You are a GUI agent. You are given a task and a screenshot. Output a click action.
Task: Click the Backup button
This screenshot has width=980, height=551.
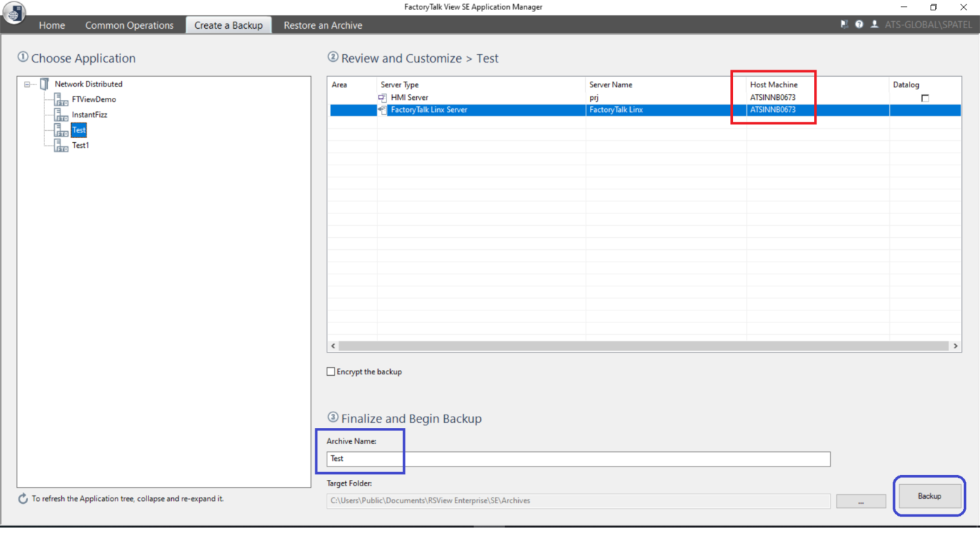(x=929, y=495)
